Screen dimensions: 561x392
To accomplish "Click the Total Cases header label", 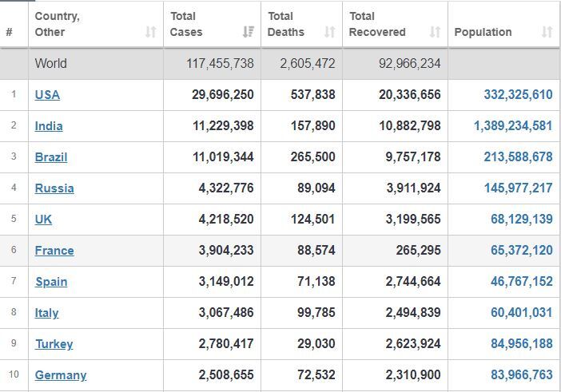I will (x=186, y=24).
